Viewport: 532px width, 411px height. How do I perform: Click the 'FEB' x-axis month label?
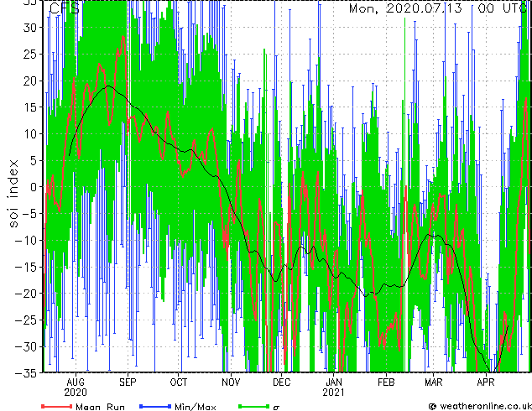pos(386,382)
